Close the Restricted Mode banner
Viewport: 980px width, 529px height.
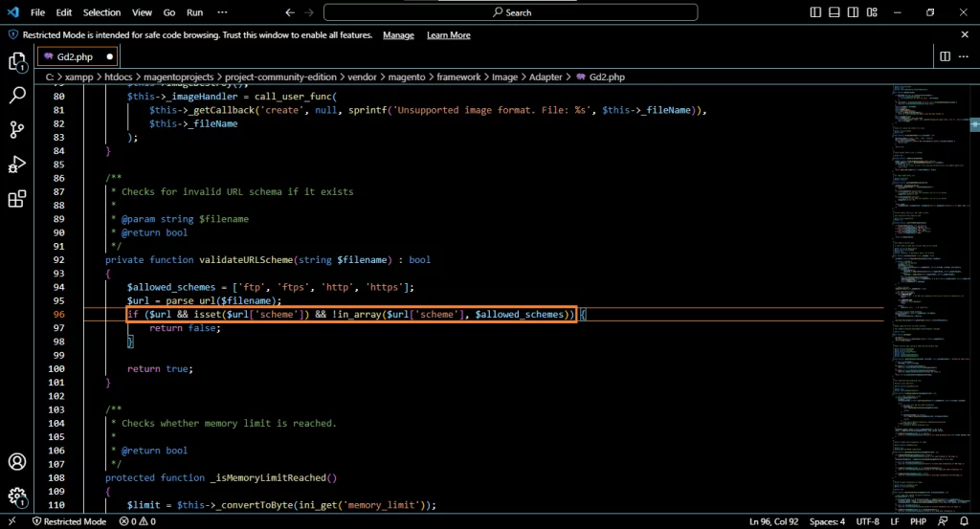tap(965, 35)
